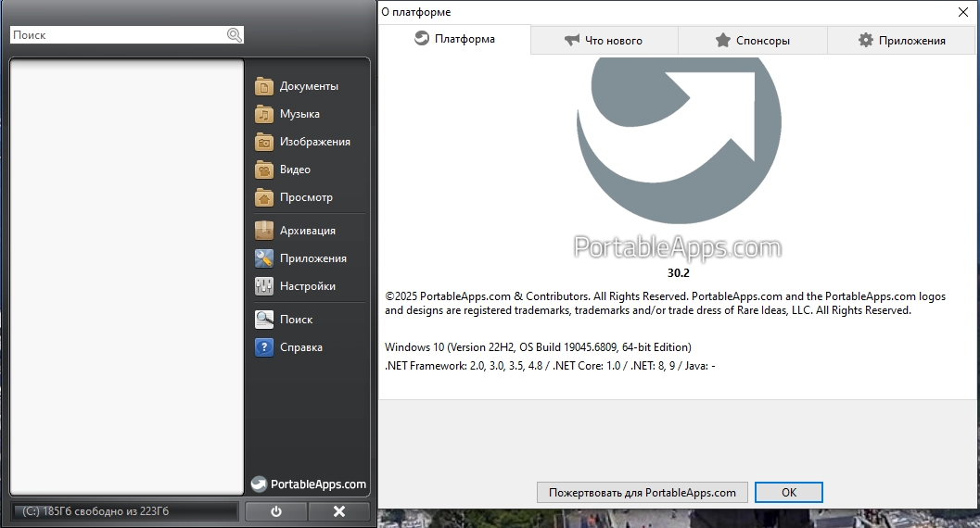
Task: Click the version number 30.2
Action: coord(678,272)
